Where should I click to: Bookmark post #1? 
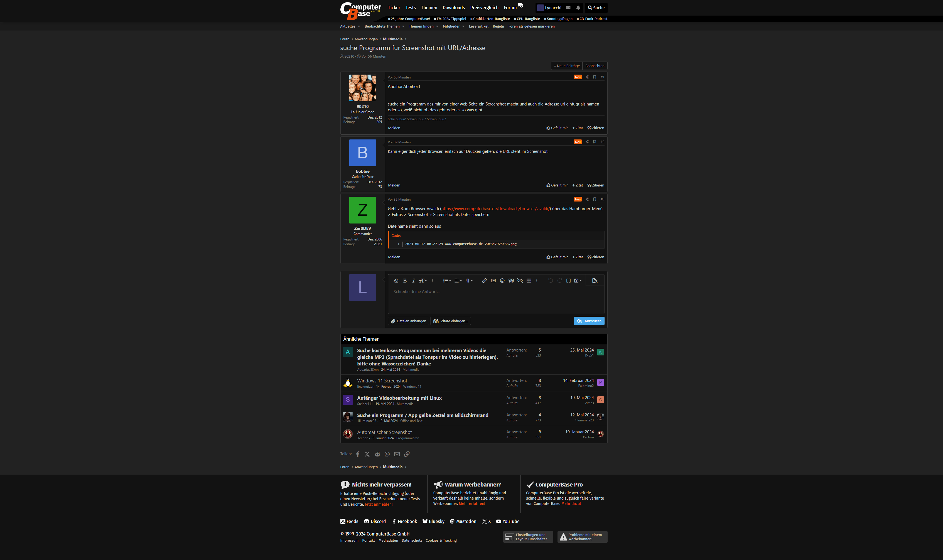point(594,77)
